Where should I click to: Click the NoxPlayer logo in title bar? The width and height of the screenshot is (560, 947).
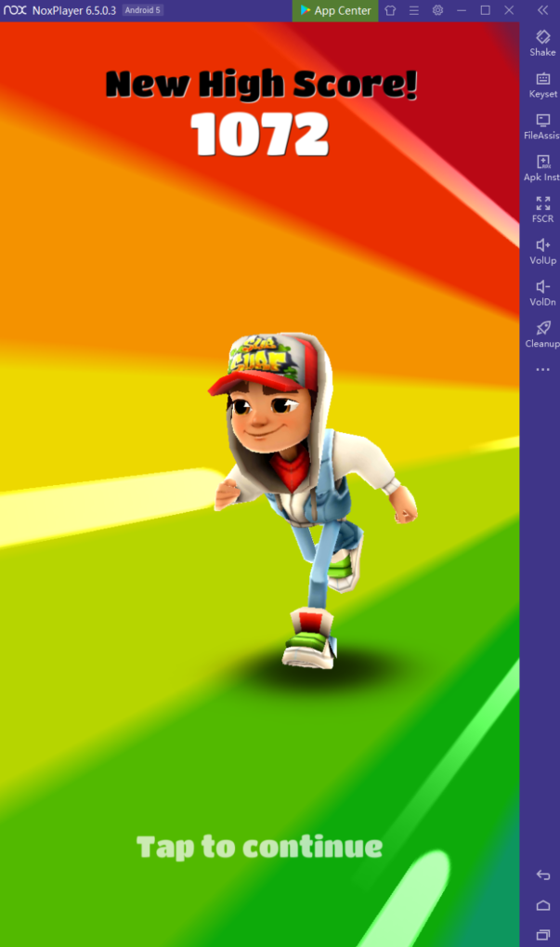[x=15, y=10]
